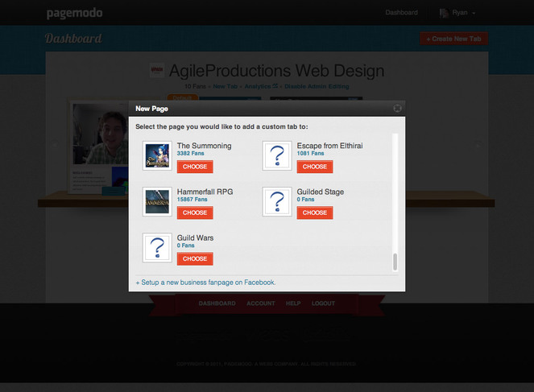Open the Ryan user dropdown
The image size is (534, 392).
457,13
